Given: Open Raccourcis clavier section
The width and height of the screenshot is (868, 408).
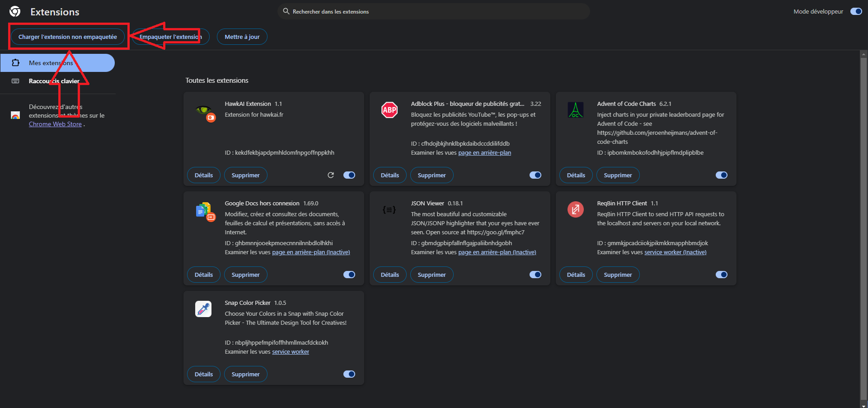Looking at the screenshot, I should click(57, 81).
